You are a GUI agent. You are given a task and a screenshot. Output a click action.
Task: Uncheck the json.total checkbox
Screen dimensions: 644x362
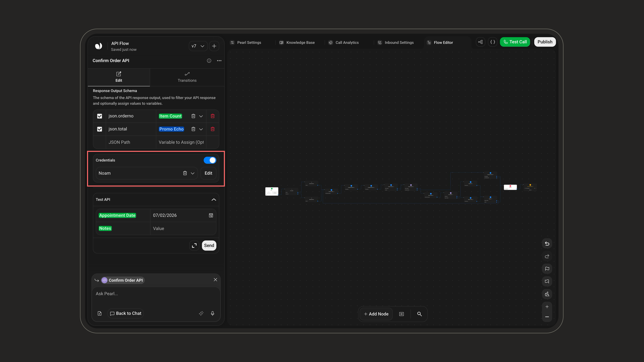coord(99,129)
